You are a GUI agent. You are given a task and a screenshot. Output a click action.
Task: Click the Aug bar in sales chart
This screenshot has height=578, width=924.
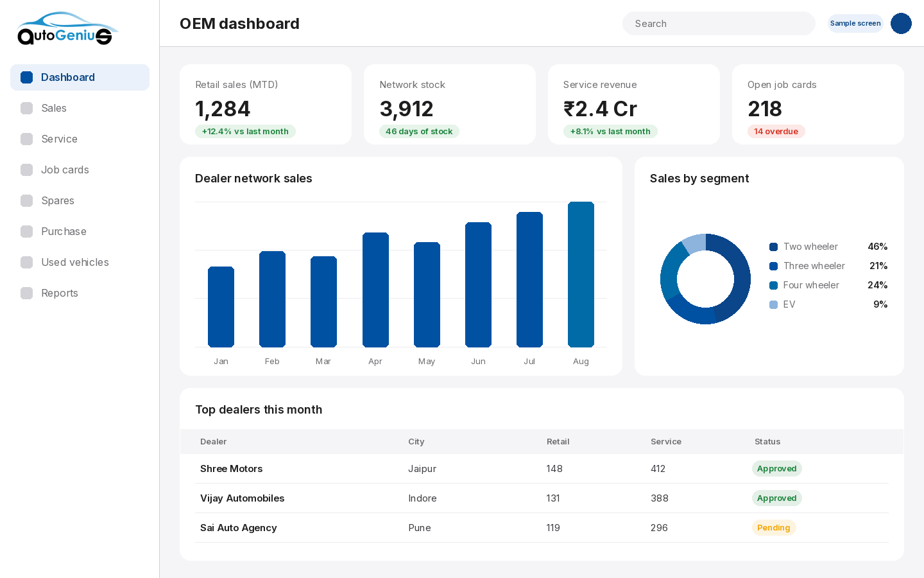click(x=581, y=275)
